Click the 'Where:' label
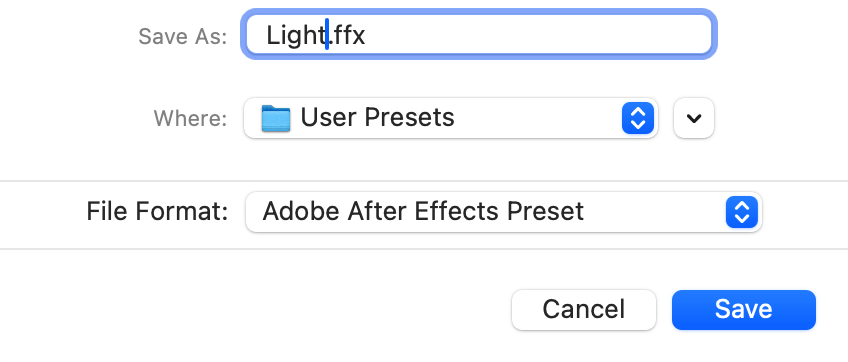This screenshot has width=848, height=362. coord(190,118)
